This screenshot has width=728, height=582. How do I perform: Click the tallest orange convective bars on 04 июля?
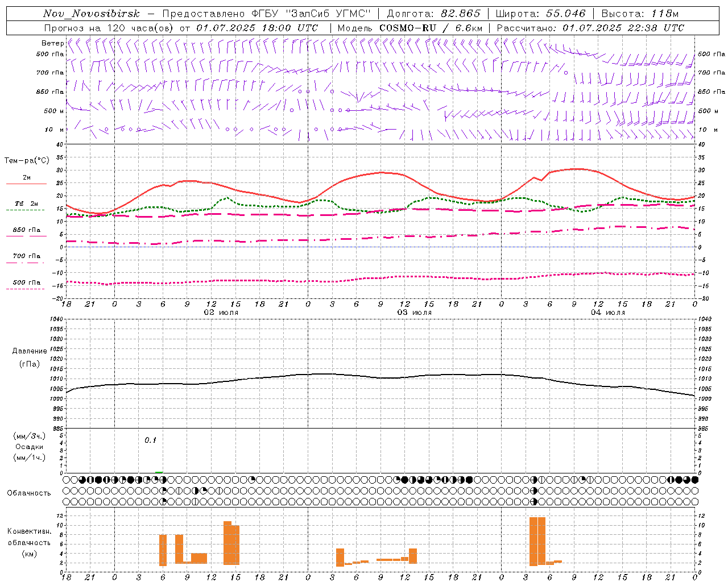coord(537,541)
